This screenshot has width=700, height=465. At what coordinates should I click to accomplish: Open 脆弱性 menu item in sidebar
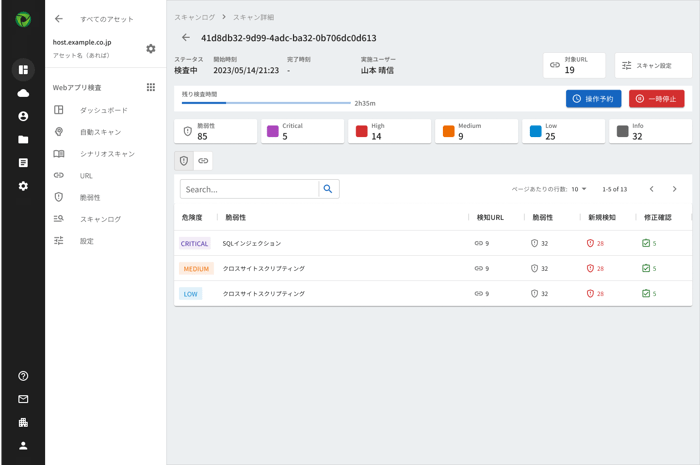[x=104, y=198]
